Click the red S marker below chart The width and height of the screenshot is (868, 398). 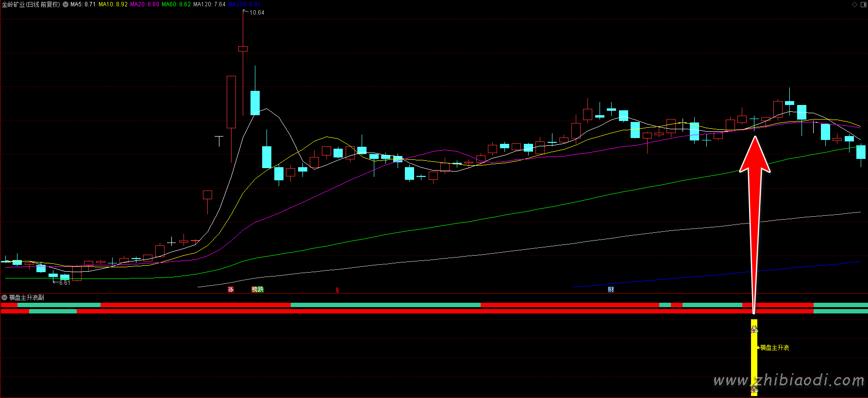(x=337, y=290)
